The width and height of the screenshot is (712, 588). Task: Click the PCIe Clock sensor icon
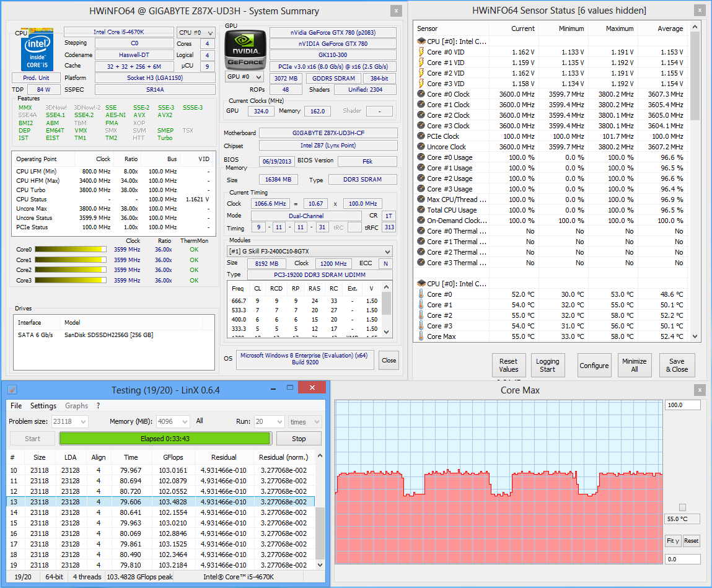421,136
